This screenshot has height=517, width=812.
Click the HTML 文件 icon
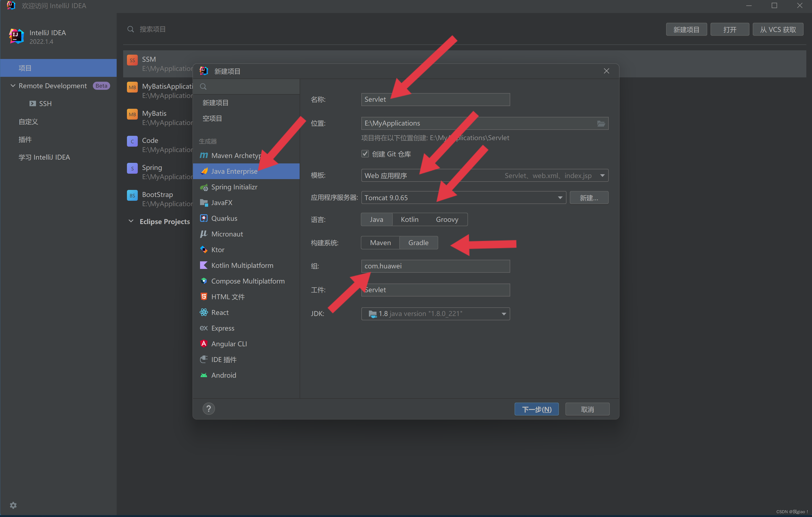click(204, 297)
